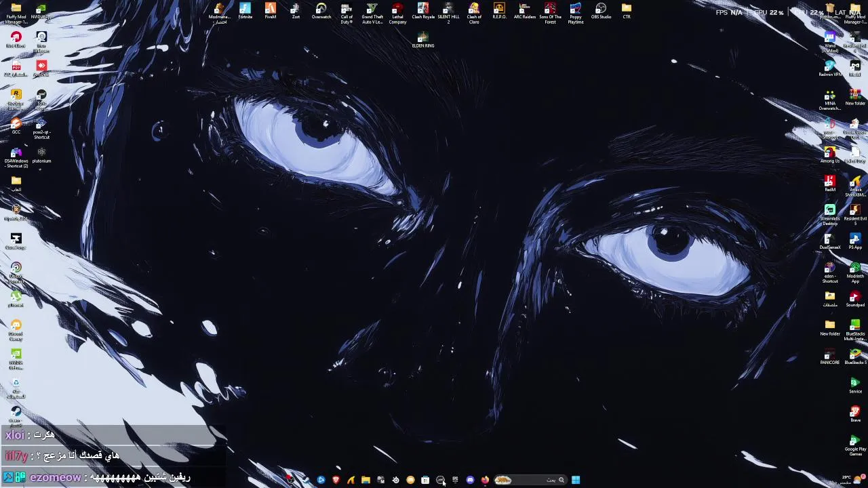Image resolution: width=868 pixels, height=488 pixels.
Task: Open the SILENT HILL 2 shortcut
Action: point(448,14)
